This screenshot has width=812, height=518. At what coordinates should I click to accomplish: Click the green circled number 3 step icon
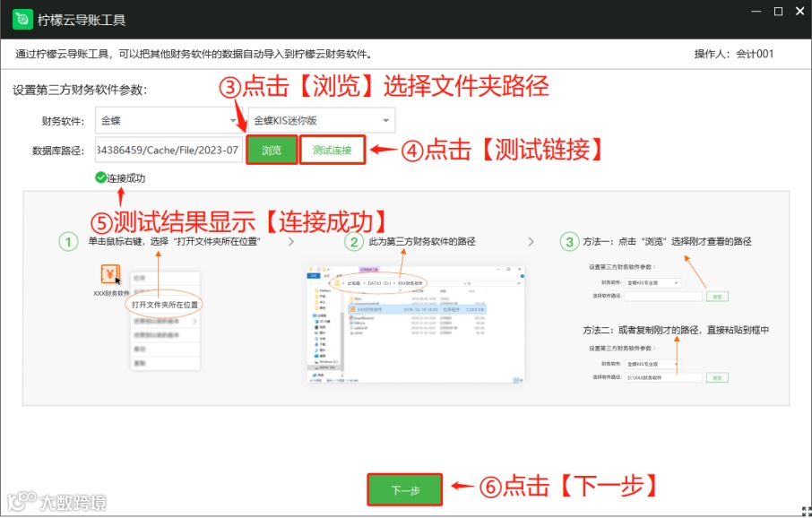(x=570, y=242)
